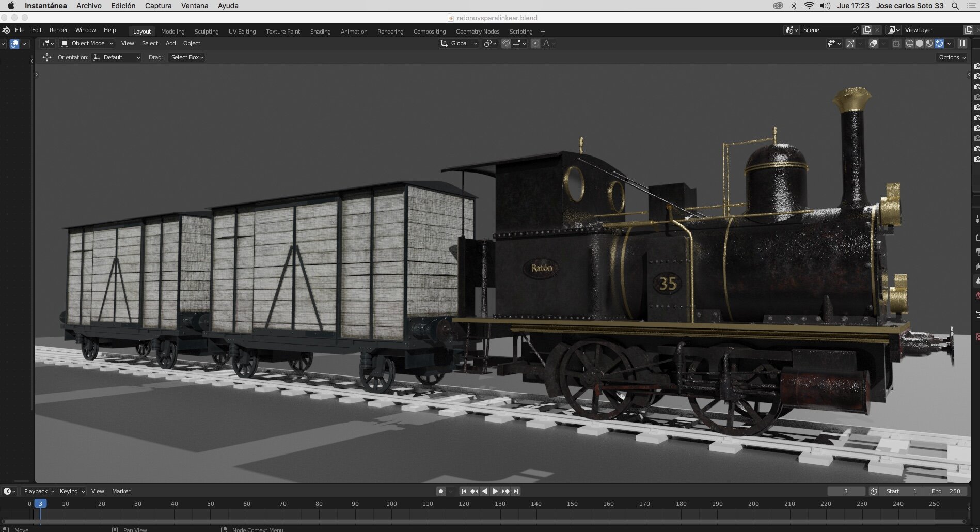This screenshot has height=532, width=980.
Task: Open the viewport Object menu
Action: pos(192,43)
